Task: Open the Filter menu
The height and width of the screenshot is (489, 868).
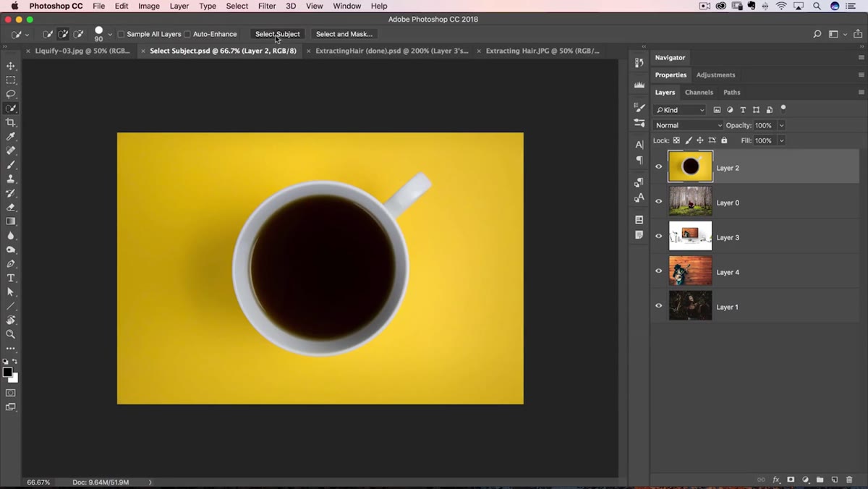Action: [267, 6]
